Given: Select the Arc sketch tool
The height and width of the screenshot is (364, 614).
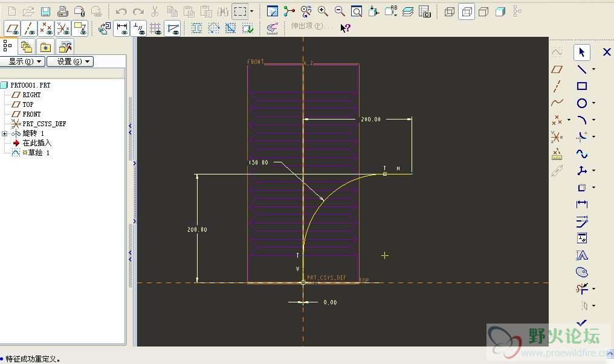Looking at the screenshot, I should coord(582,120).
